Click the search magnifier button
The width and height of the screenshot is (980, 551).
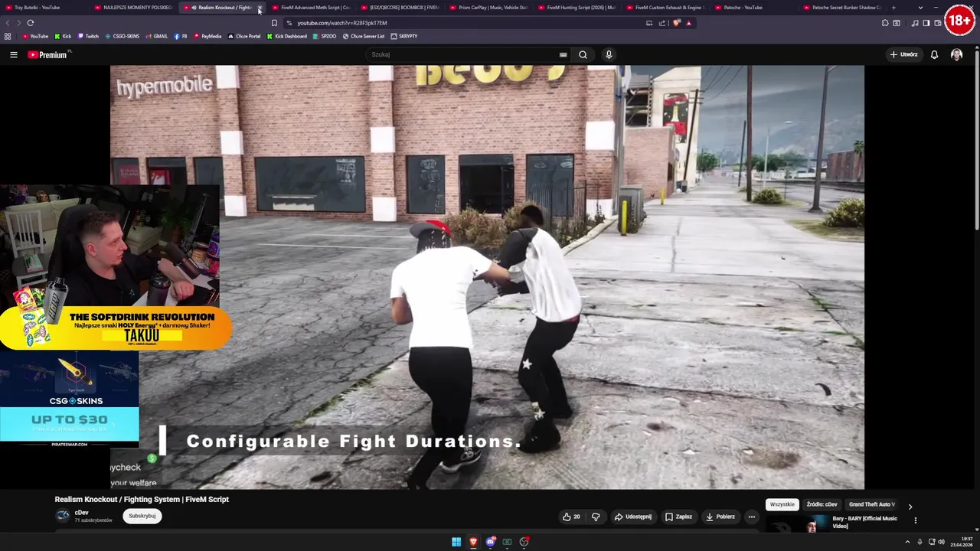(583, 54)
